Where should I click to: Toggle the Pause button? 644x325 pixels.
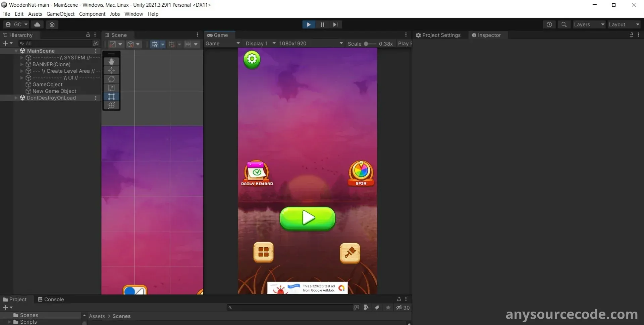[322, 24]
